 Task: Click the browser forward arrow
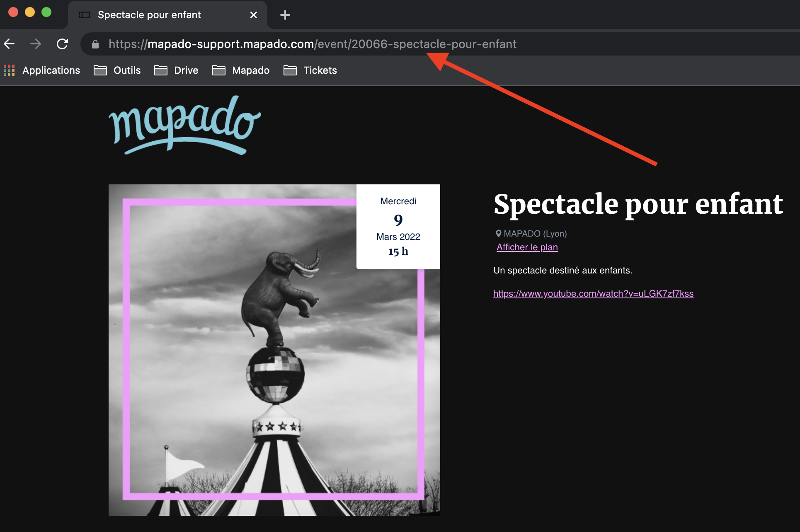(x=36, y=44)
